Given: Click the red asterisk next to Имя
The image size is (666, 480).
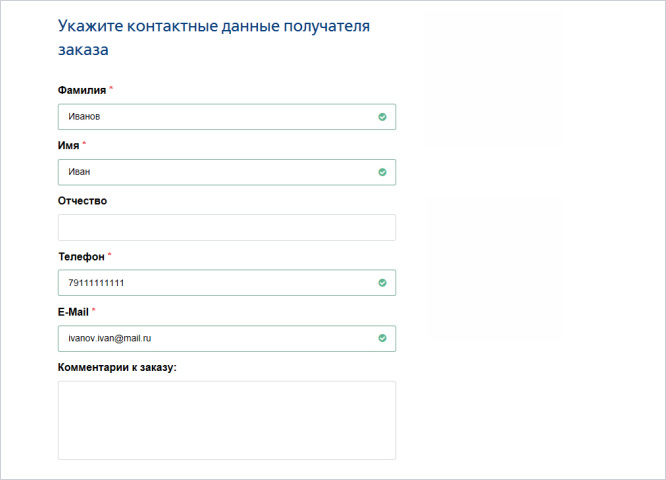Looking at the screenshot, I should pos(85,144).
